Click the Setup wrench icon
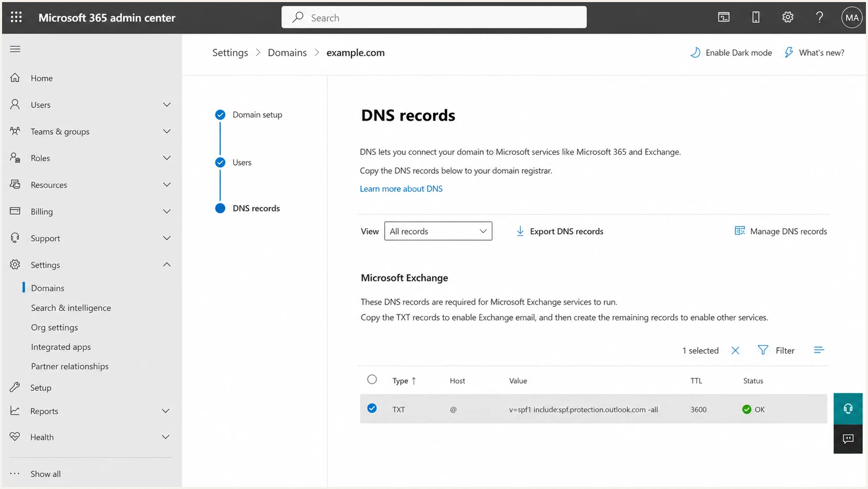This screenshot has height=489, width=868. [x=15, y=387]
